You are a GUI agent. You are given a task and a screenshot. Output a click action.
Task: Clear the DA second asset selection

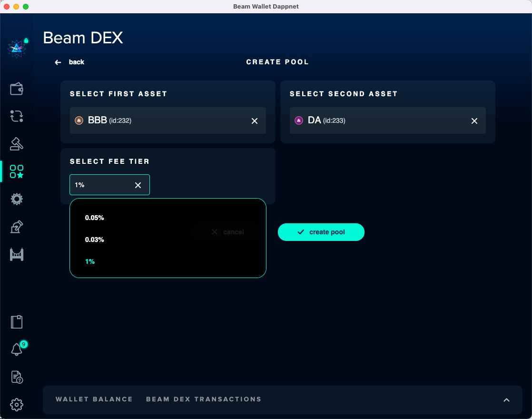[x=474, y=121]
